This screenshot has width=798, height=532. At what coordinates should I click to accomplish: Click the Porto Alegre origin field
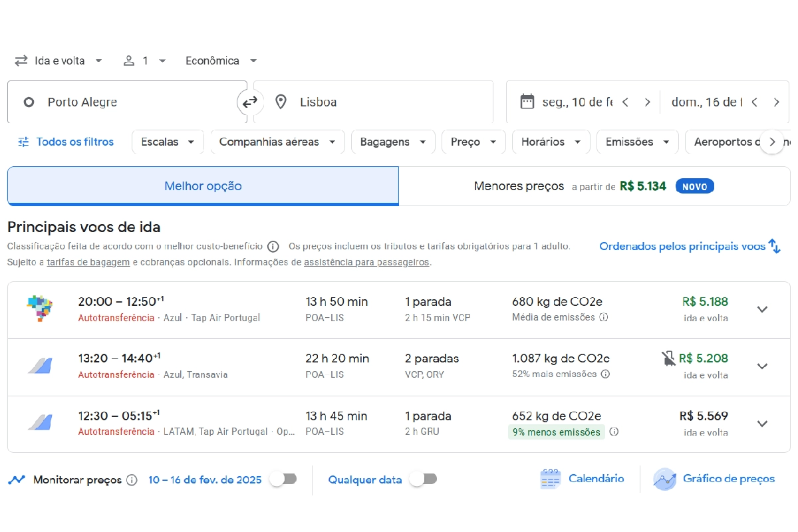click(126, 102)
